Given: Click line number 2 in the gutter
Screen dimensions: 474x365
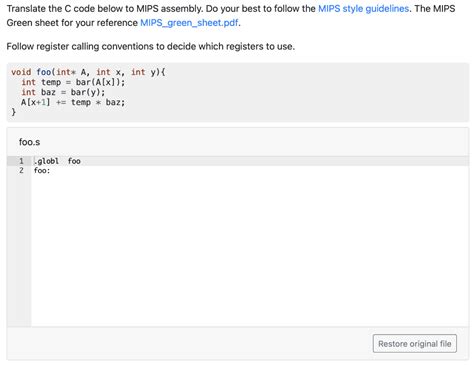Looking at the screenshot, I should click(x=21, y=170).
